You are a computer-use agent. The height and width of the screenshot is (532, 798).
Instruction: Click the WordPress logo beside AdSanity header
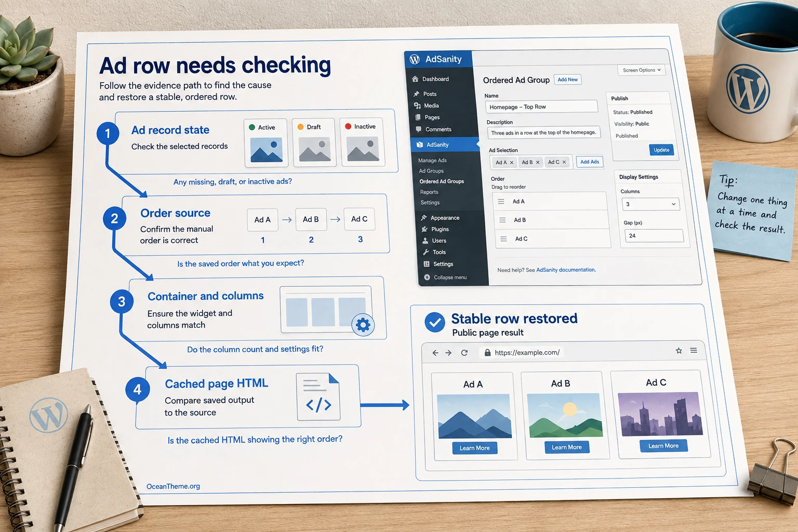click(415, 59)
